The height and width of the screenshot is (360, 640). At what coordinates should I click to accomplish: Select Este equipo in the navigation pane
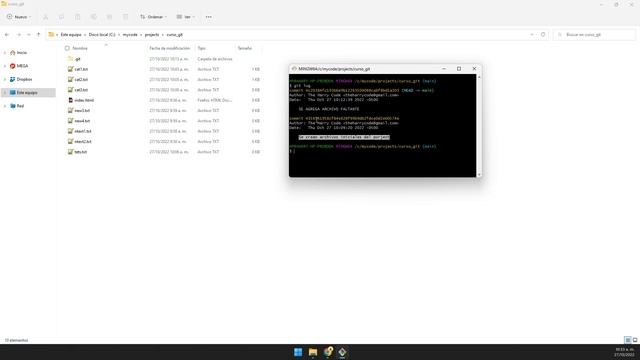coord(27,93)
